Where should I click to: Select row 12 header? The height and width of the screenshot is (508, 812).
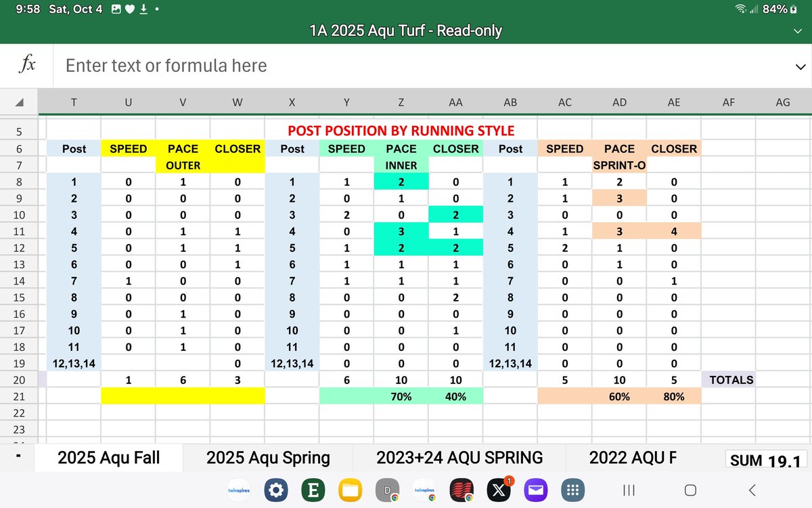click(x=19, y=248)
